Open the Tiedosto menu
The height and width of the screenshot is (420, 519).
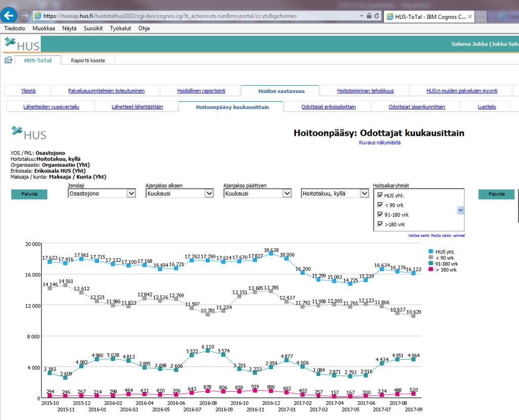[x=15, y=28]
